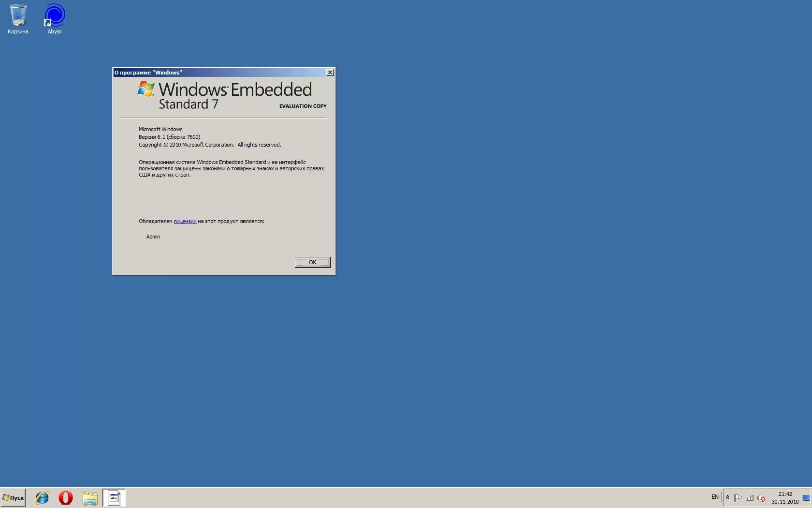Click the show desktop tray icon

pyautogui.click(x=806, y=498)
